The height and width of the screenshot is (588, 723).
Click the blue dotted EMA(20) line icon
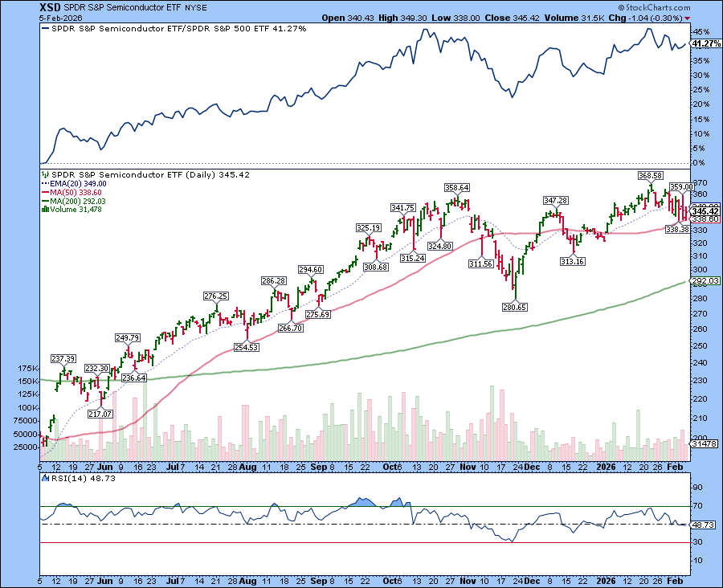pyautogui.click(x=46, y=182)
